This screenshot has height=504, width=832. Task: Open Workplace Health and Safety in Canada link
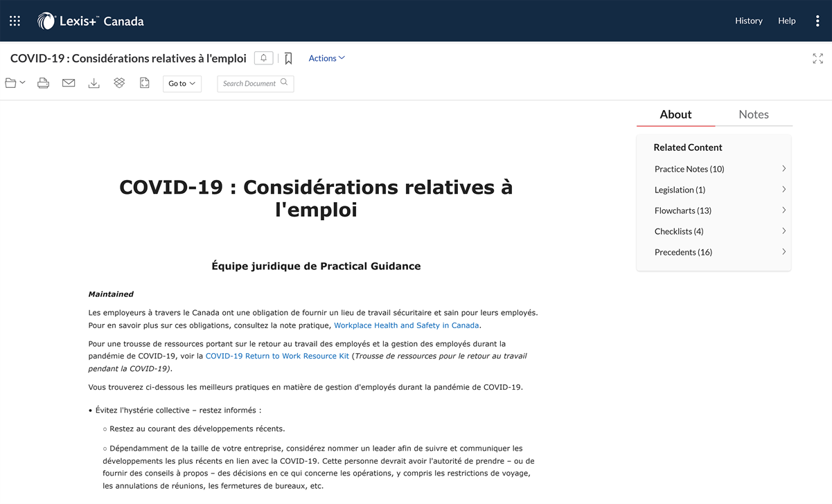click(x=407, y=325)
